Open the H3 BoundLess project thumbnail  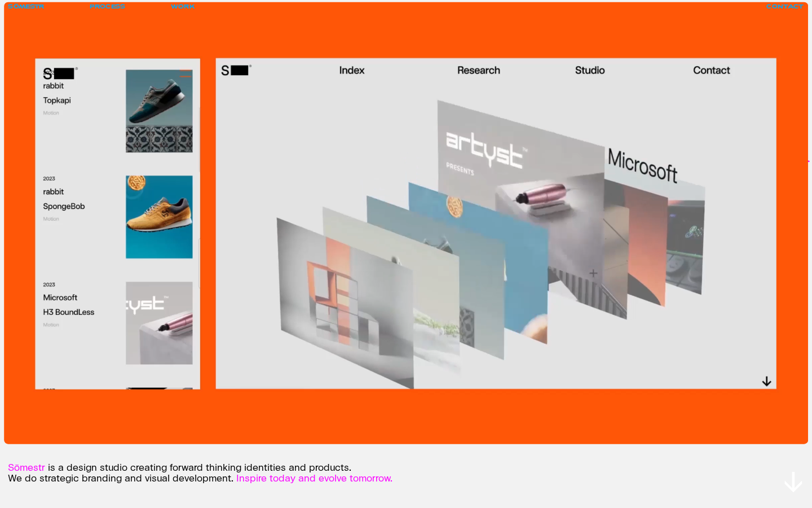(159, 323)
